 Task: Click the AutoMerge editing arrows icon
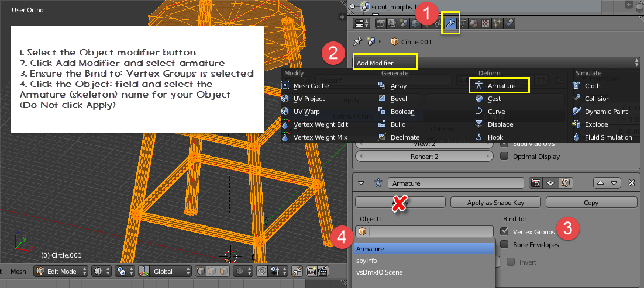click(x=297, y=271)
